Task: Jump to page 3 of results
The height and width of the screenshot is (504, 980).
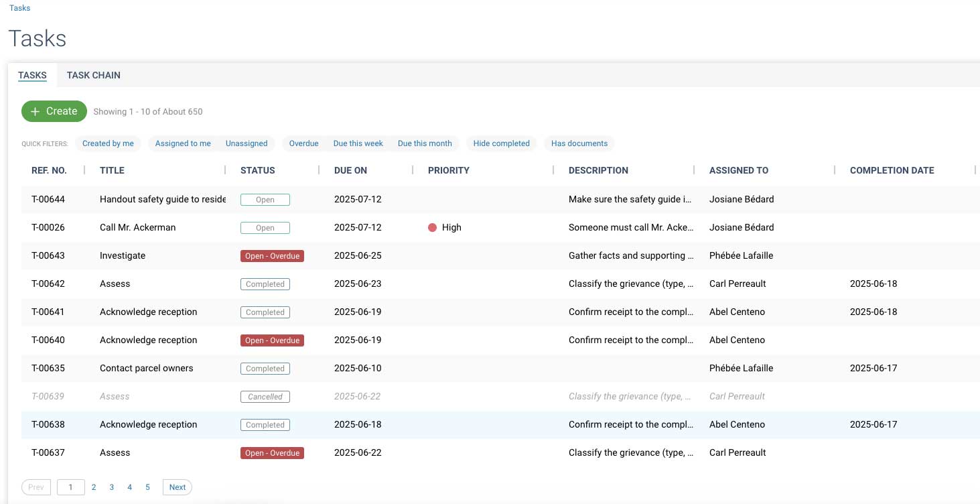Action: [x=112, y=487]
